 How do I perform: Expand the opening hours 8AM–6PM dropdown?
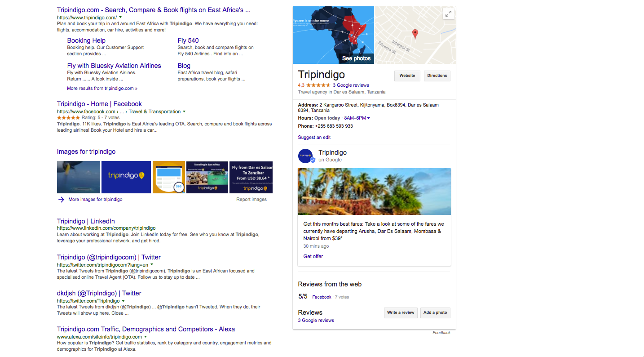click(357, 118)
